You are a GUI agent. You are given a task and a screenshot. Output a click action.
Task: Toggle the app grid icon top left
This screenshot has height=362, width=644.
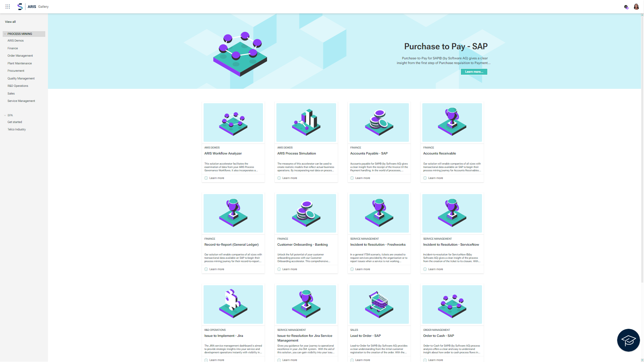click(x=7, y=7)
